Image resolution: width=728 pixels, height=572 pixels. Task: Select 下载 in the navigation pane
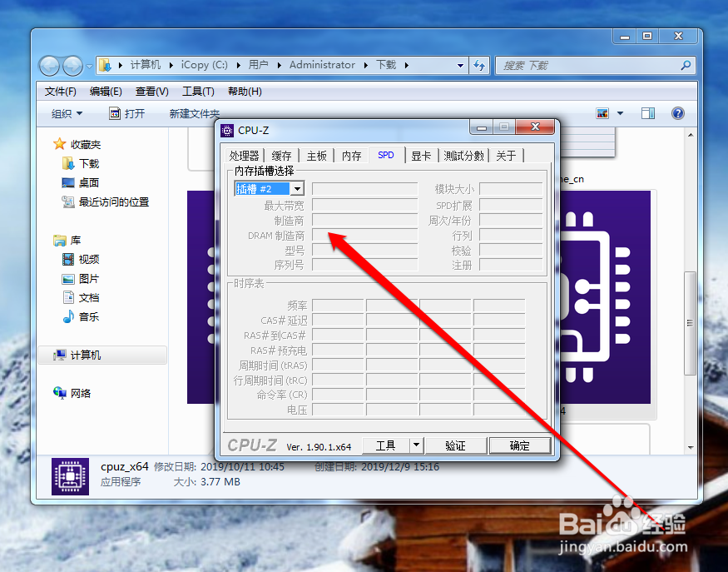(89, 163)
